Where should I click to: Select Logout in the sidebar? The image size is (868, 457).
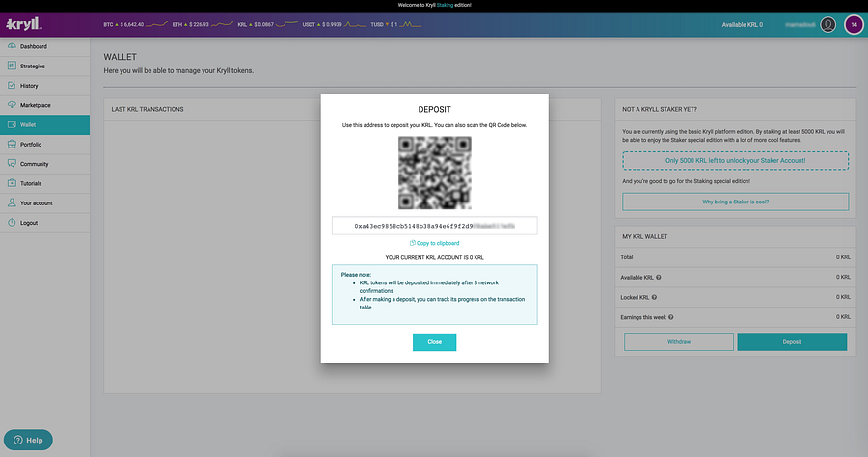44,223
